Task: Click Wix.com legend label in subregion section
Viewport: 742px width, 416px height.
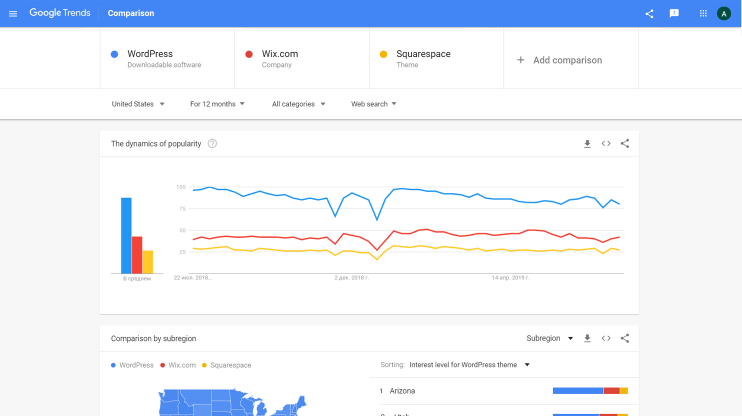Action: click(182, 365)
